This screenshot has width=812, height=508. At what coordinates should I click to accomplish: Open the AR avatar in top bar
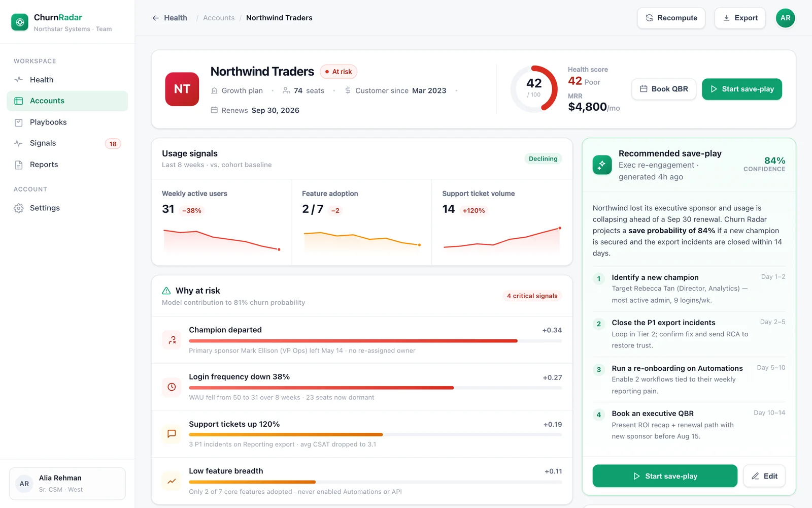point(785,18)
